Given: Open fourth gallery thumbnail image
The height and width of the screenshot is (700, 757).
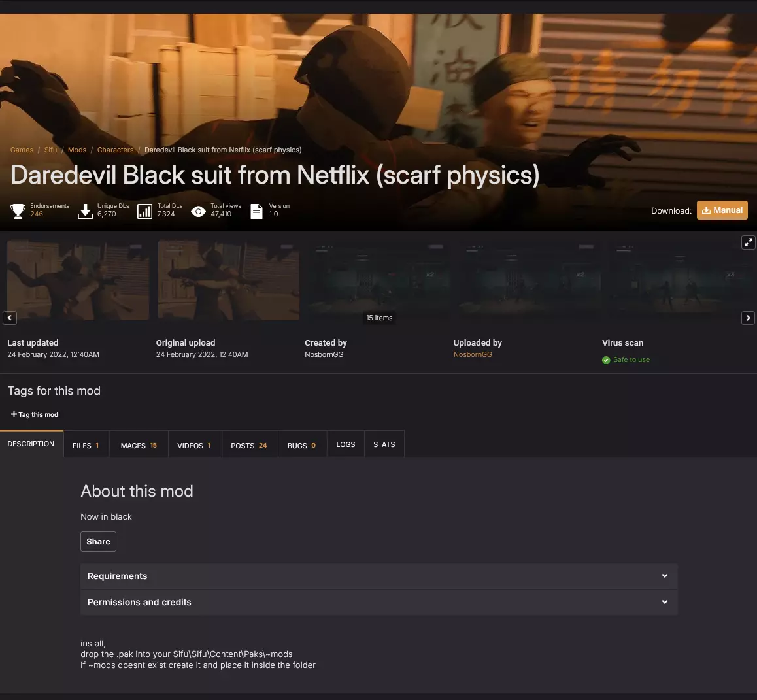Looking at the screenshot, I should [530, 280].
